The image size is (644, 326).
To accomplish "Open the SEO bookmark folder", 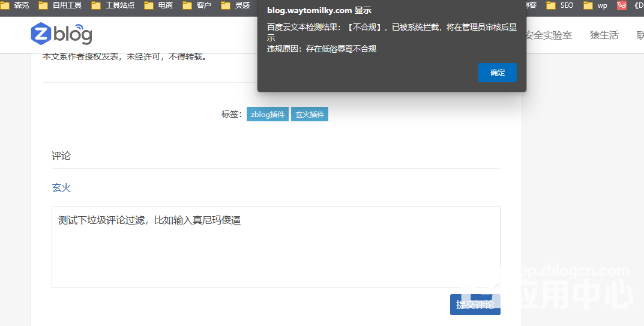I will [560, 5].
